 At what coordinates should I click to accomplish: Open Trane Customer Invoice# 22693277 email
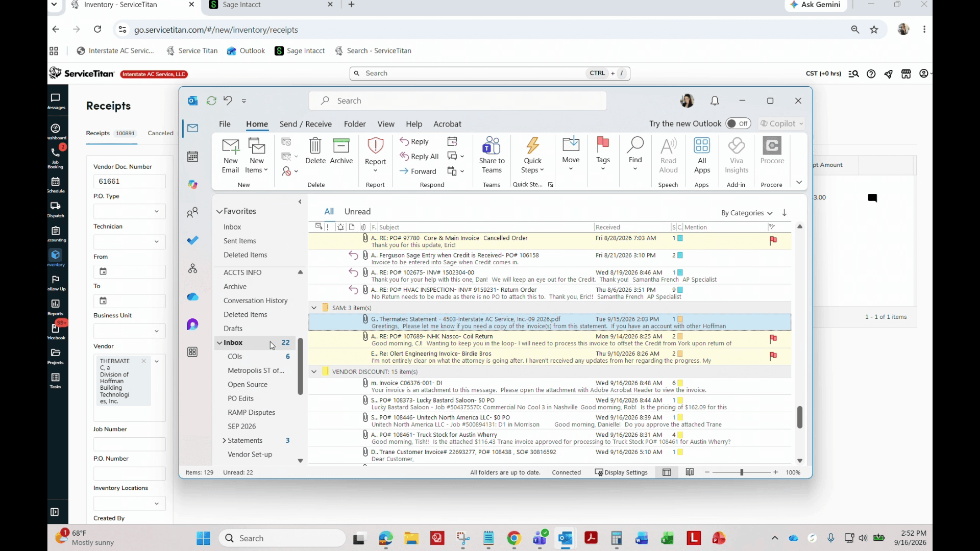pyautogui.click(x=549, y=455)
